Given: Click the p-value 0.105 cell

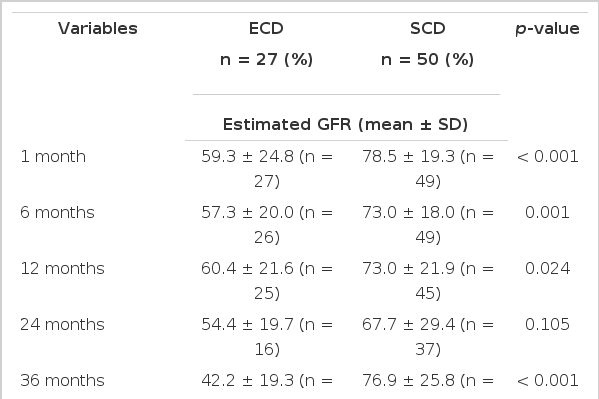Looking at the screenshot, I should tap(547, 324).
